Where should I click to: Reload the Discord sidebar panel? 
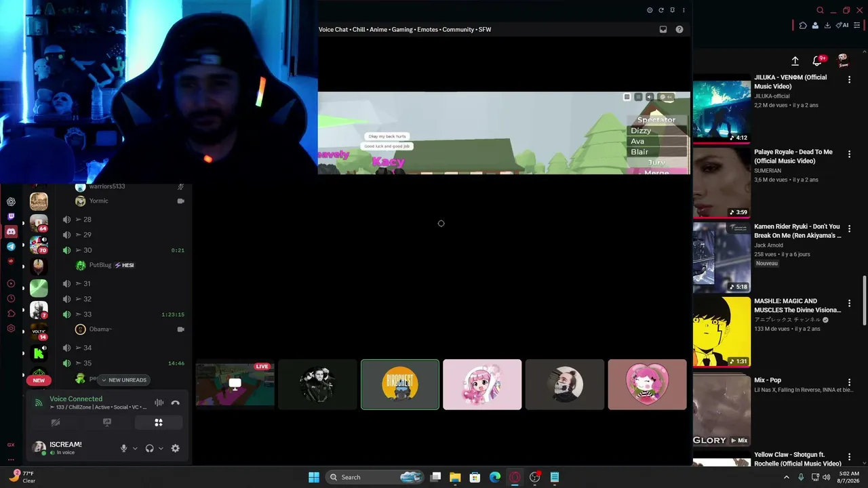(x=661, y=10)
